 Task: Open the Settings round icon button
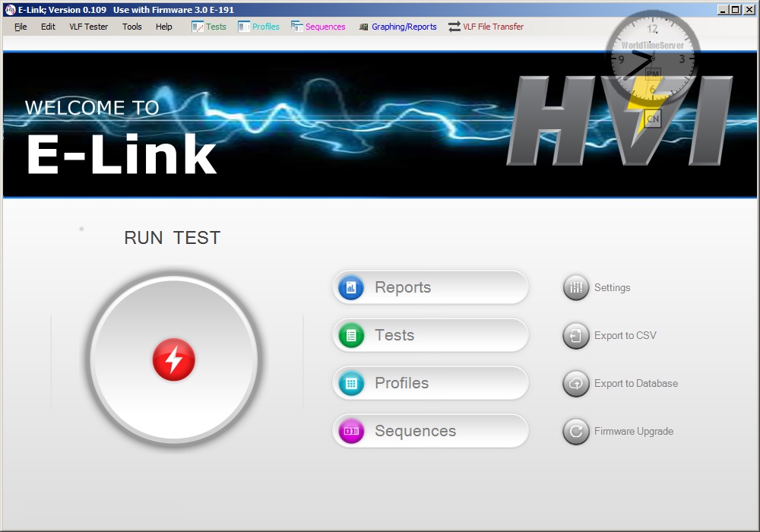[576, 287]
